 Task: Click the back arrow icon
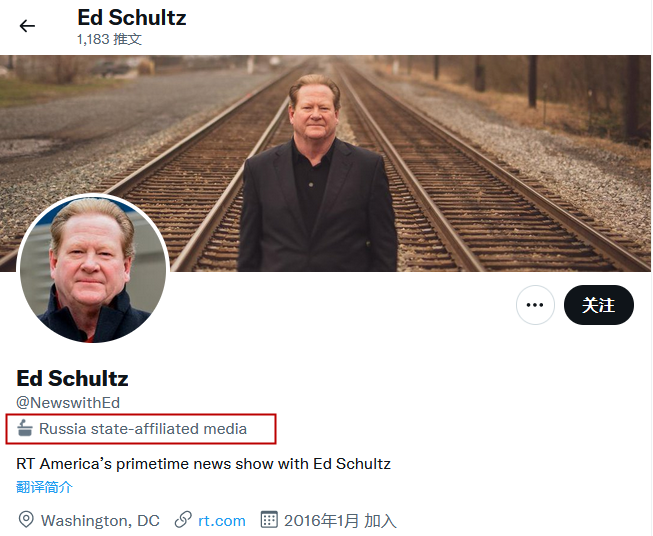coord(27,26)
